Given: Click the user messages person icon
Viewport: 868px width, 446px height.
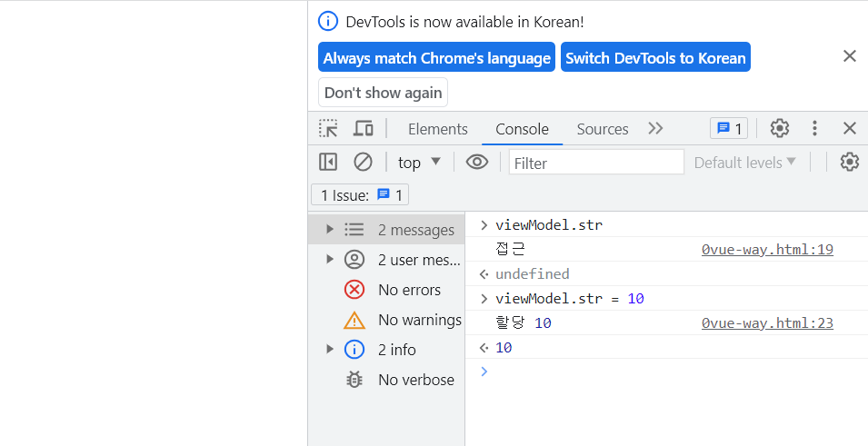Looking at the screenshot, I should 354,260.
